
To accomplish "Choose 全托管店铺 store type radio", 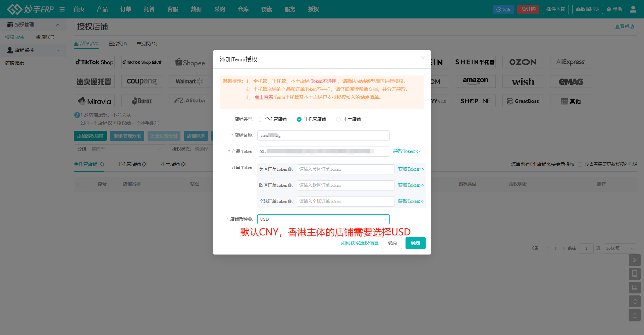I will tap(260, 119).
